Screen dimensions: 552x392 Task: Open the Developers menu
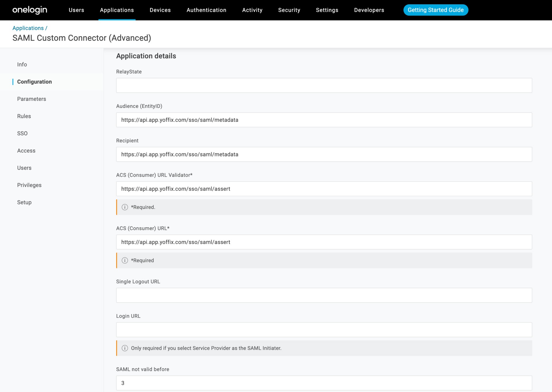tap(369, 10)
